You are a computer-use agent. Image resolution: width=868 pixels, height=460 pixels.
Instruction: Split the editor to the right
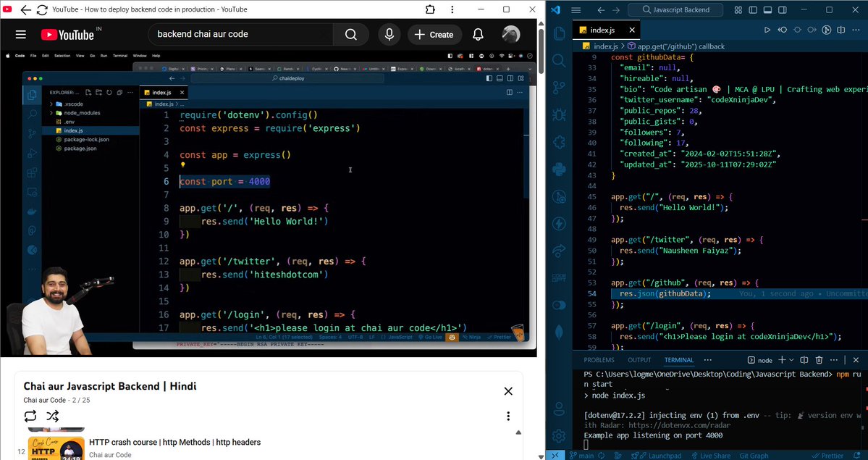point(841,30)
